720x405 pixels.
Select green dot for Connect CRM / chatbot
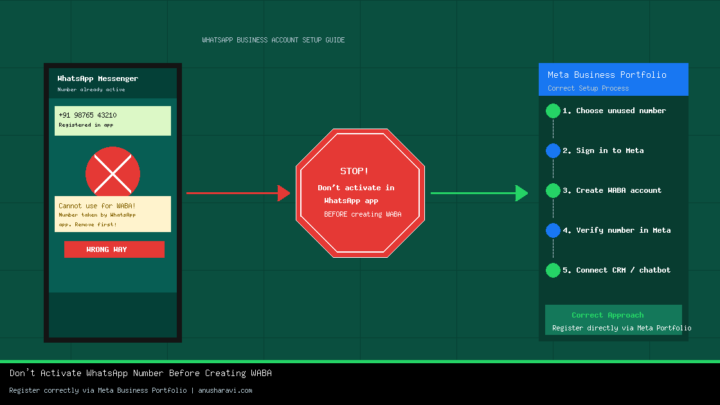pos(553,270)
